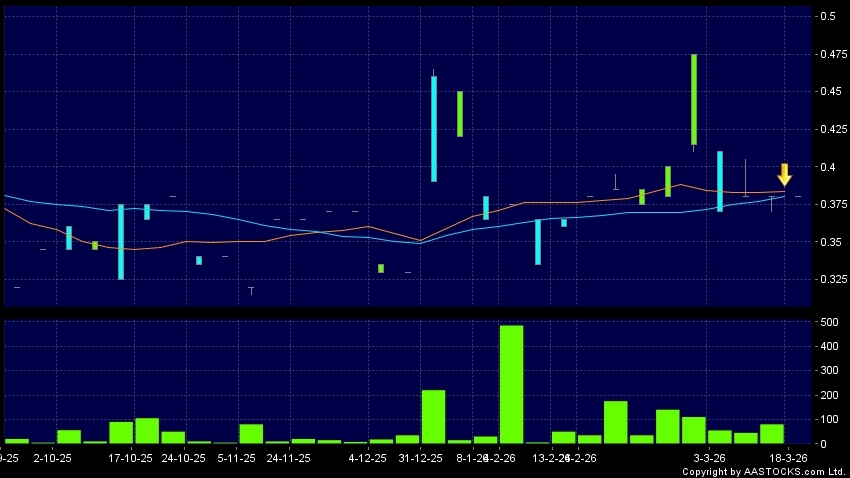Viewport: 850px width, 478px height.
Task: Select the tall cyan candlestick above 31-12-25
Action: pyautogui.click(x=434, y=128)
